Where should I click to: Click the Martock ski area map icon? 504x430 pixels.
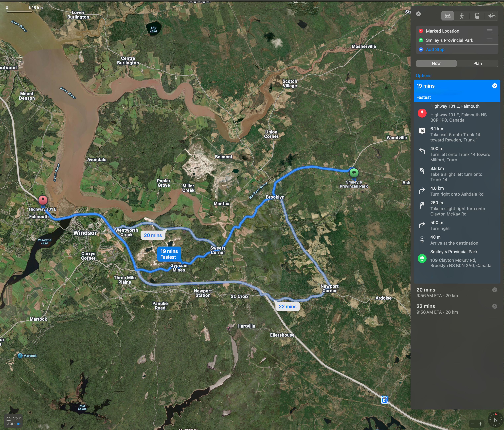pyautogui.click(x=20, y=355)
